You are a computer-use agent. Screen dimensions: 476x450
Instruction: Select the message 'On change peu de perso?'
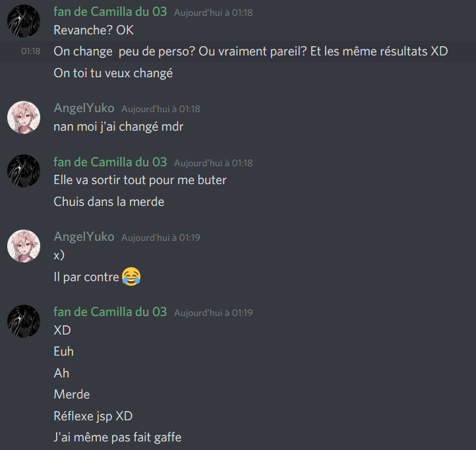tap(251, 51)
